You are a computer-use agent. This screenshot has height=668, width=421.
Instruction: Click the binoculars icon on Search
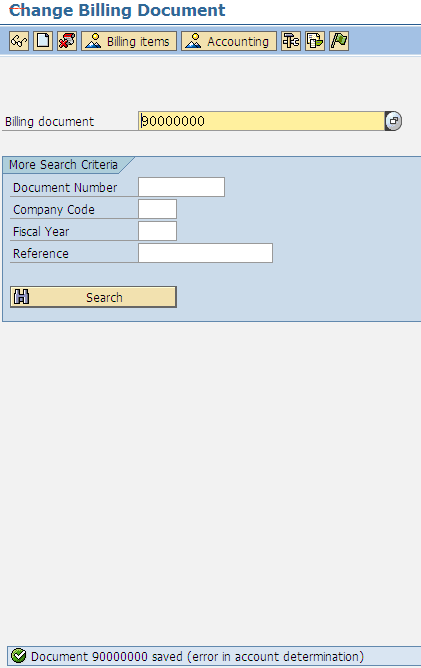click(x=21, y=297)
